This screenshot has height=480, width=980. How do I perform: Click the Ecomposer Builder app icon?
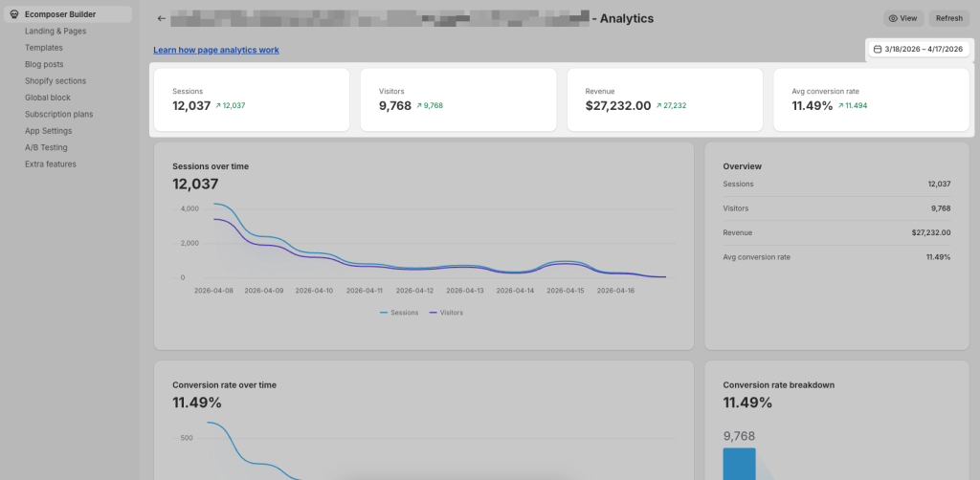pyautogui.click(x=13, y=14)
